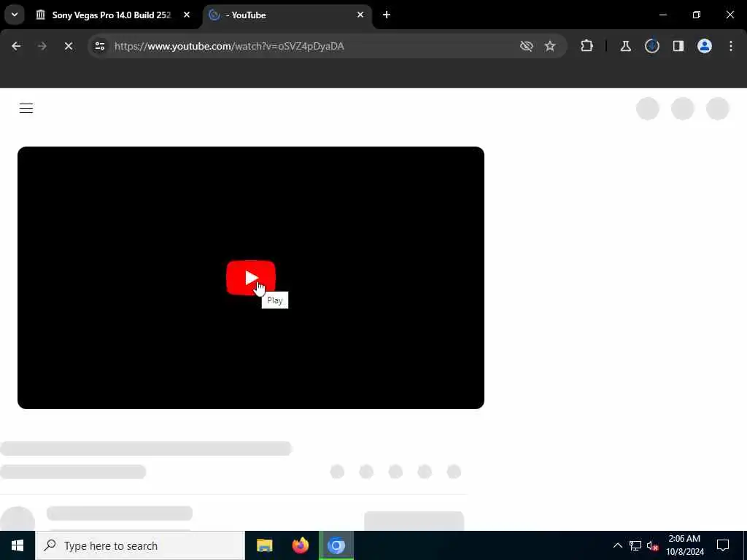
Task: Go back to the previous page
Action: 16,46
